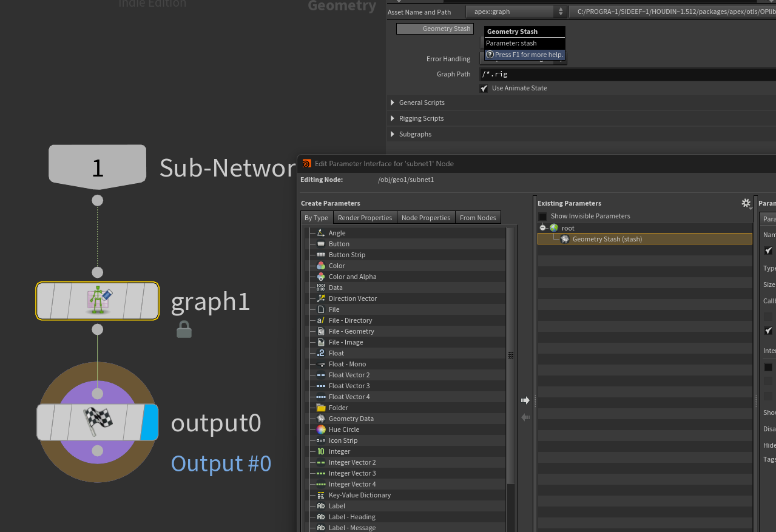Click the Sub-Network input 1 connector

[97, 200]
